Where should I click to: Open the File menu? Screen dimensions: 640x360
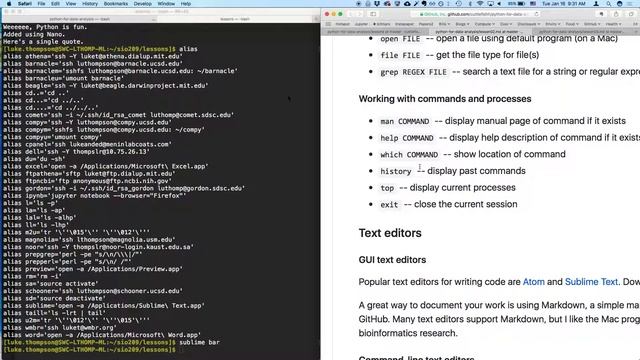[41, 4]
